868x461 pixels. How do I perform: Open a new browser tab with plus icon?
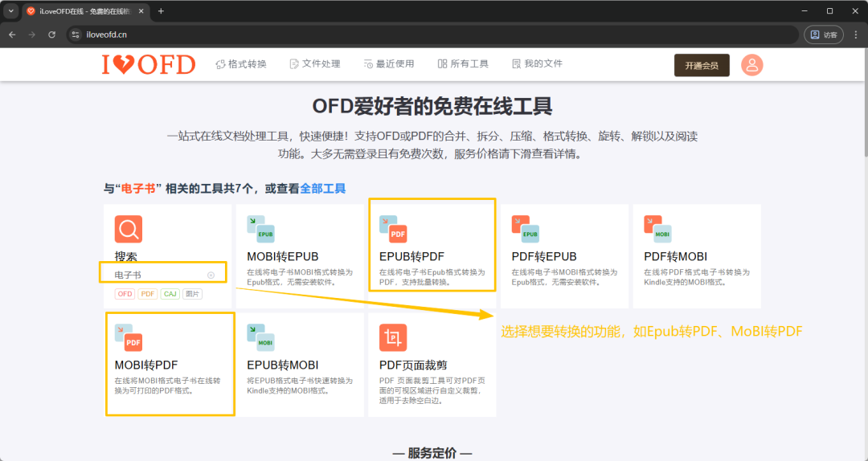tap(161, 11)
